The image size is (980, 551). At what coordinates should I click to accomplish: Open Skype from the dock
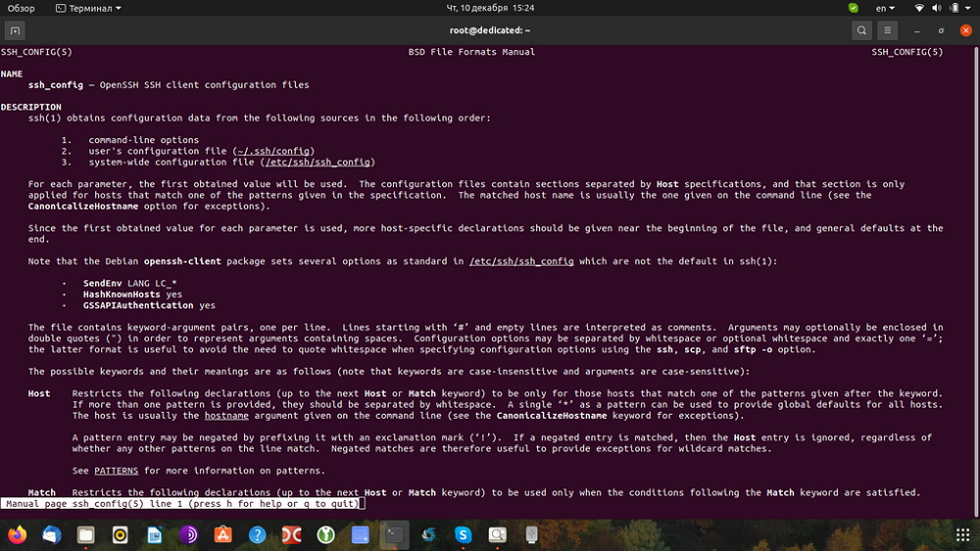point(464,534)
